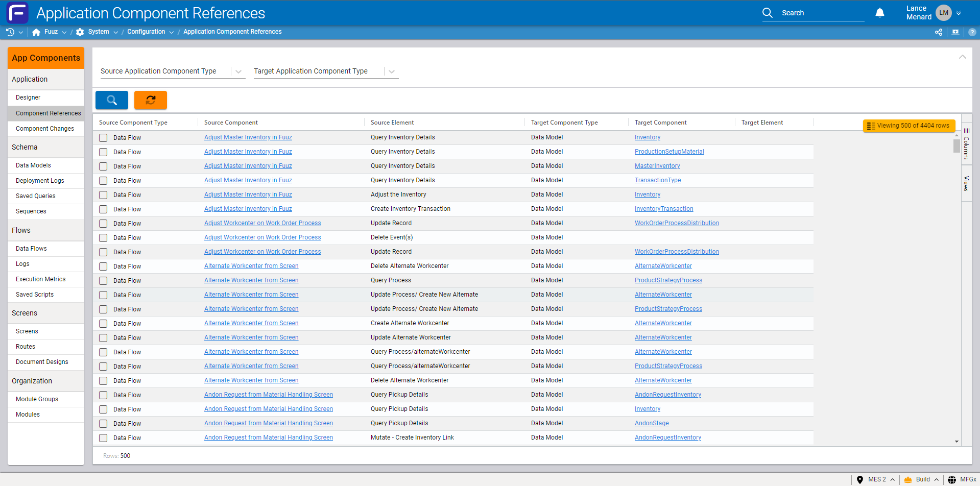The height and width of the screenshot is (486, 980).
Task: Collapse the filter panel with chevron
Action: [x=962, y=57]
